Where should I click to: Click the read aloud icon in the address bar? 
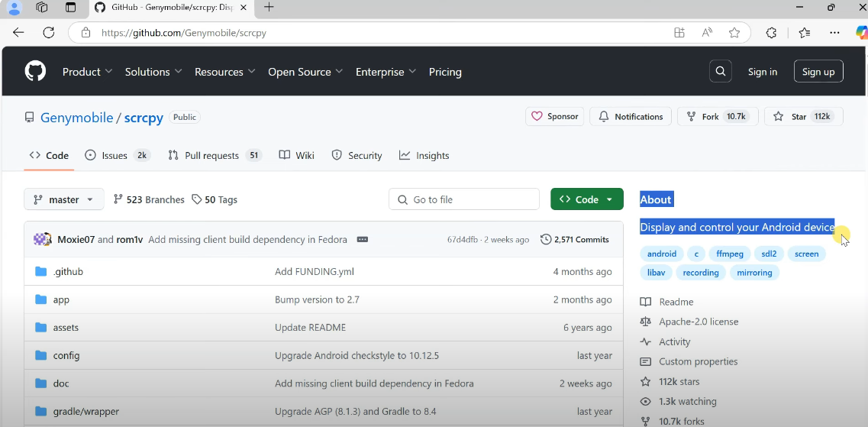tap(707, 33)
